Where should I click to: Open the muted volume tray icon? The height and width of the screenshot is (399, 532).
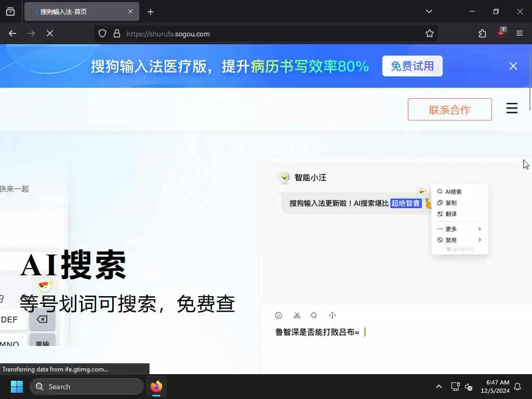coord(469,387)
